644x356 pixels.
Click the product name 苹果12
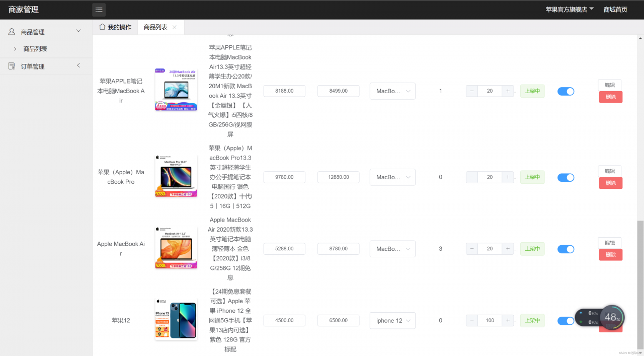121,320
